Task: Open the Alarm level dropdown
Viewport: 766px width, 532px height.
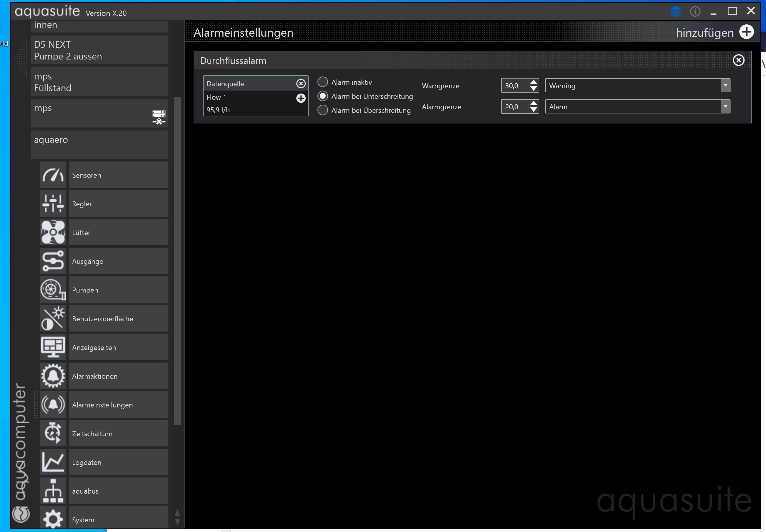Action: tap(638, 107)
